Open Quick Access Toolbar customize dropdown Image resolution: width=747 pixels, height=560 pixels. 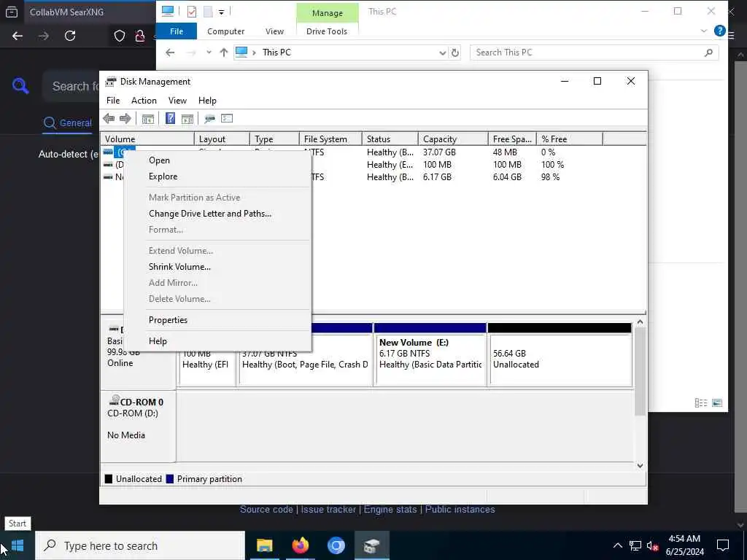222,12
